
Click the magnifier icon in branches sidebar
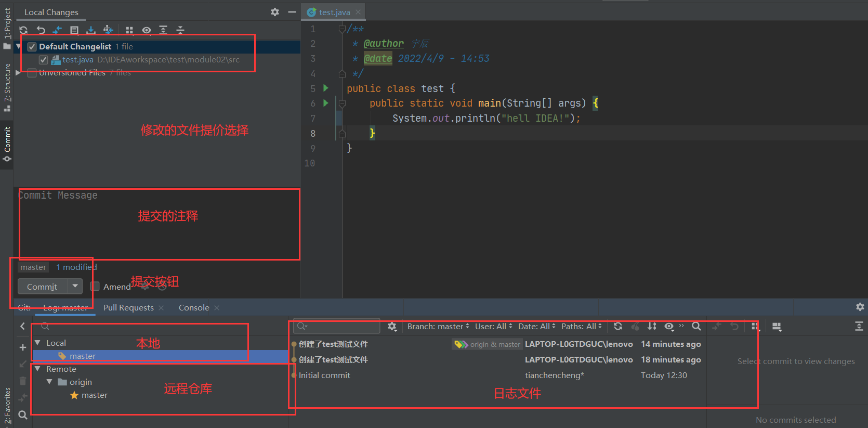22,415
